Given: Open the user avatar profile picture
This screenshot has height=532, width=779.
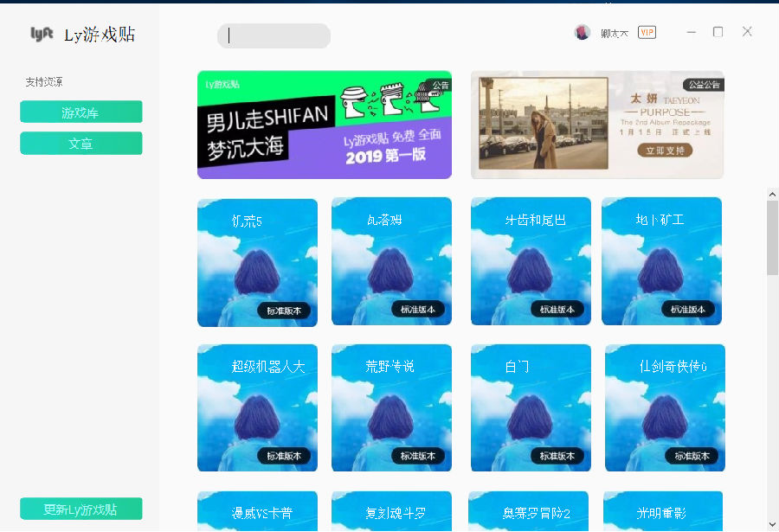Looking at the screenshot, I should pos(582,32).
